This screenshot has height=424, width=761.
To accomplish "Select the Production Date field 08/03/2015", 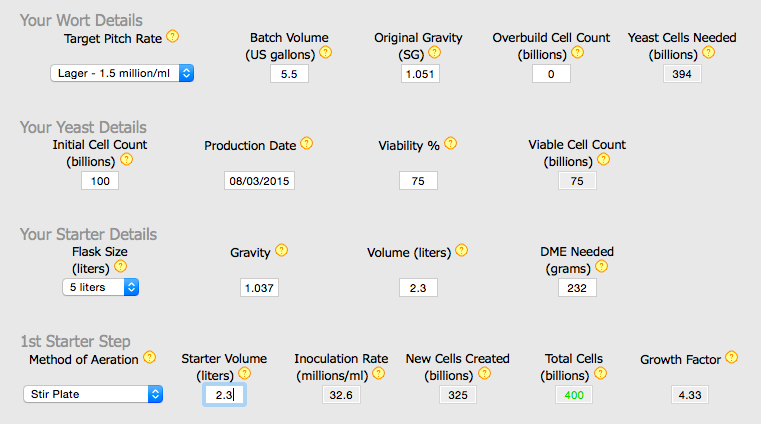I will click(259, 181).
